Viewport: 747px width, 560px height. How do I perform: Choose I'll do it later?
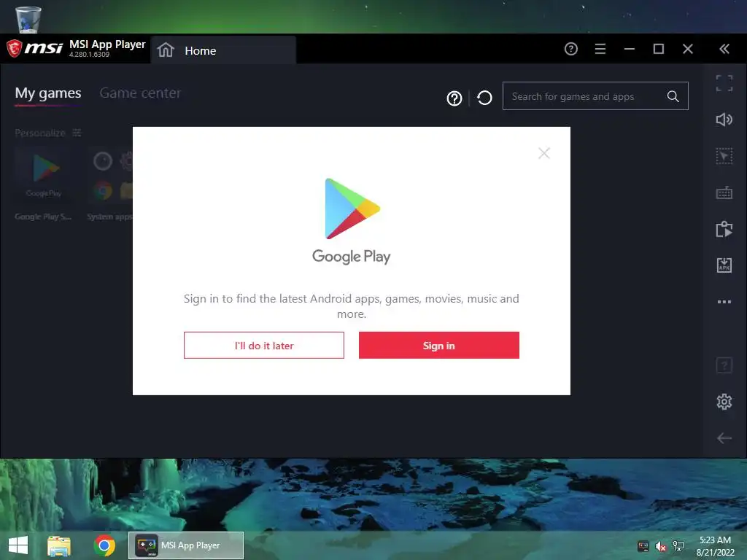264,345
